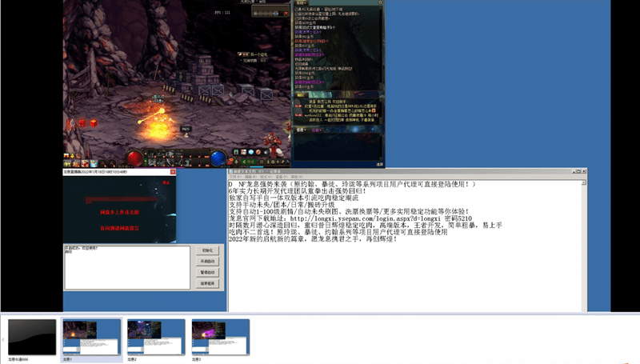Click the dropped item label 9420
Screen dimensions: 640x364
[186, 129]
